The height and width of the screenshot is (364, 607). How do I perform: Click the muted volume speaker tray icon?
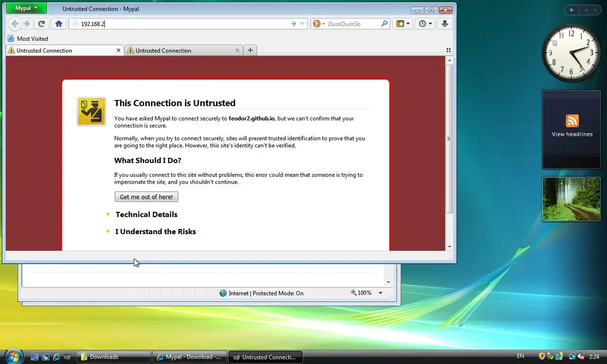click(581, 356)
